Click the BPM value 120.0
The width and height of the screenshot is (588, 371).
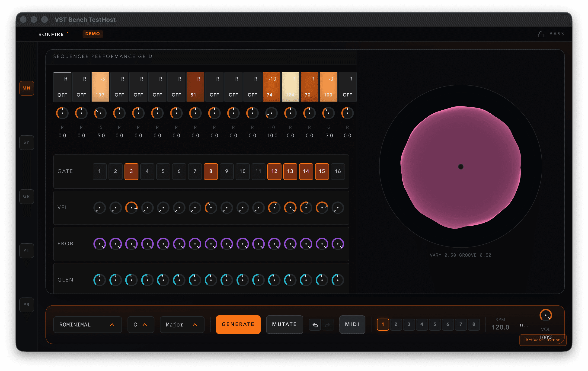pos(501,327)
